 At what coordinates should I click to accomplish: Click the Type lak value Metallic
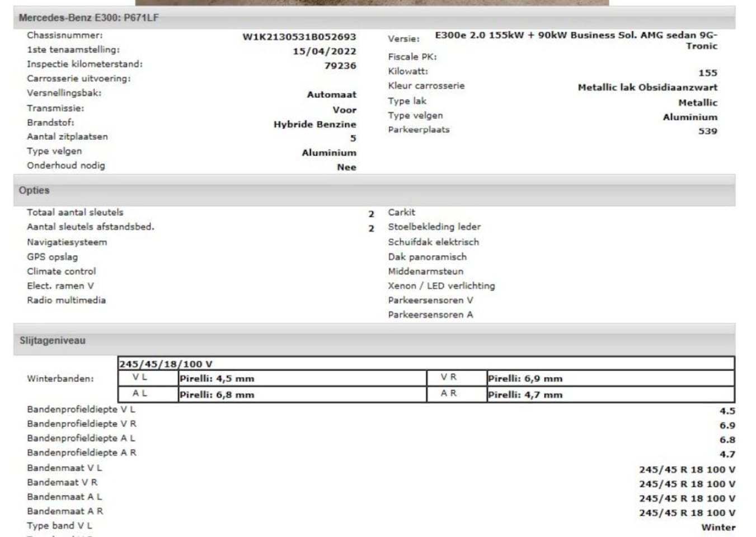(698, 102)
